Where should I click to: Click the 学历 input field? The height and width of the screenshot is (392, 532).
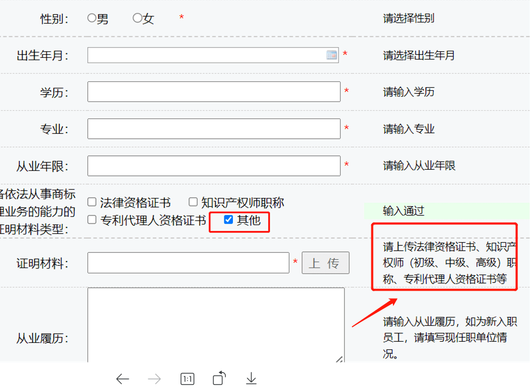coord(213,92)
